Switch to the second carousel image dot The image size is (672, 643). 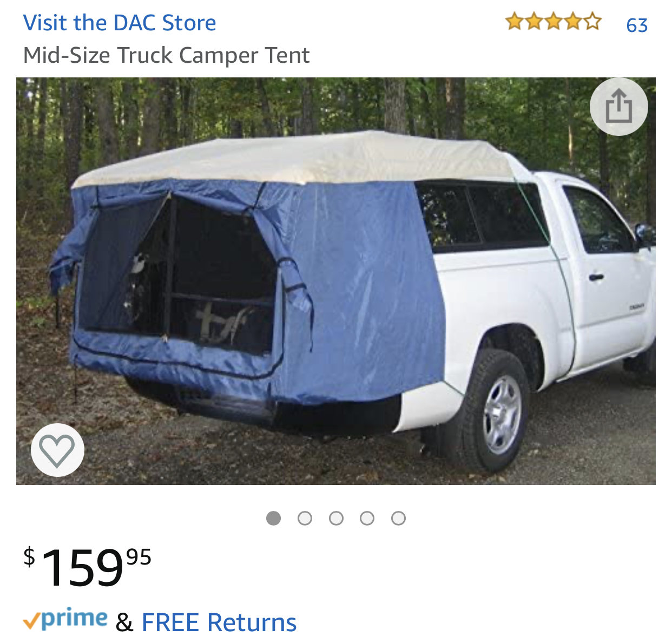305,519
